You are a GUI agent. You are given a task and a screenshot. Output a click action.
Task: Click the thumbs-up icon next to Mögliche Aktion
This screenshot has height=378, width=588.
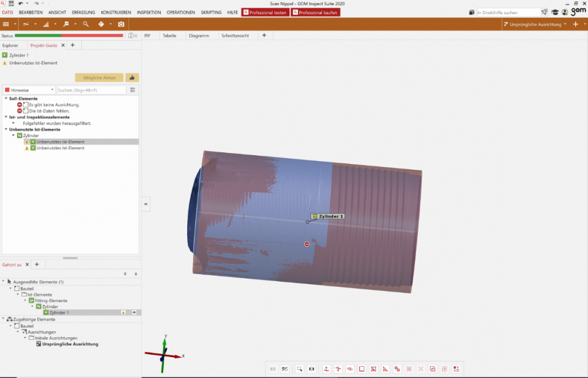tap(132, 78)
